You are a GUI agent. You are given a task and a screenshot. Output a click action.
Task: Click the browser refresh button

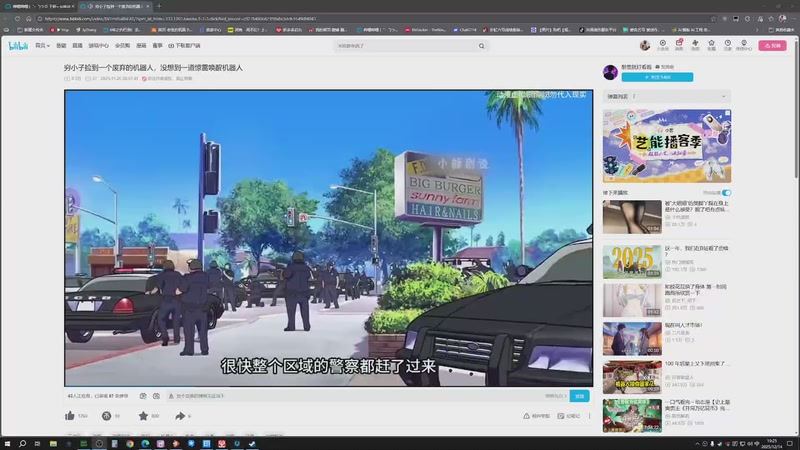[17, 19]
